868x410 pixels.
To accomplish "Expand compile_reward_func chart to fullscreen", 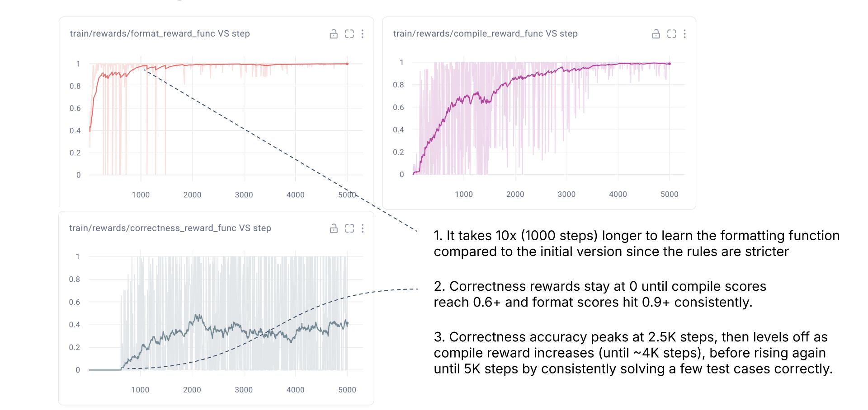I will pyautogui.click(x=672, y=34).
